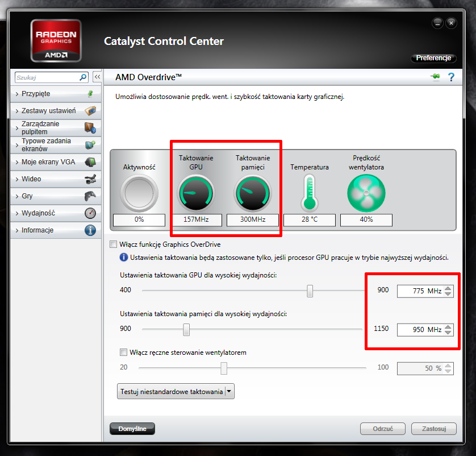This screenshot has height=456, width=476.
Task: Click the GPU clock slider handle
Action: (x=310, y=291)
